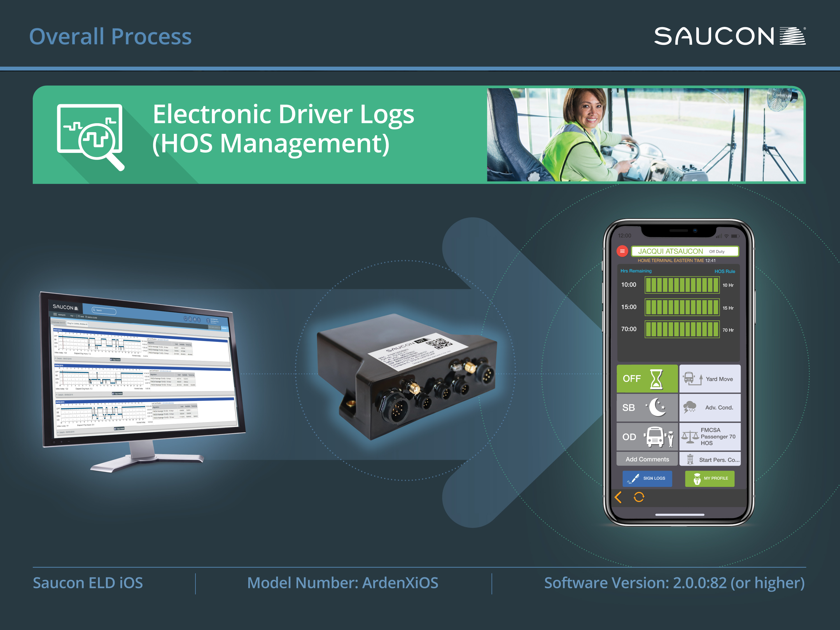This screenshot has width=840, height=630.
Task: Tap the storm cloud icon beside Adv. Cond.
Action: 690,407
